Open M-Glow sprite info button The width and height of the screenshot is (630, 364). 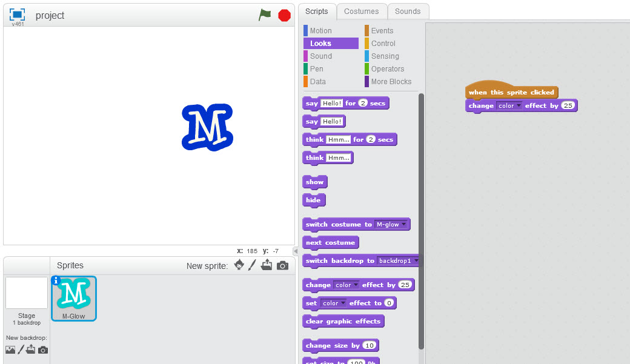[56, 280]
